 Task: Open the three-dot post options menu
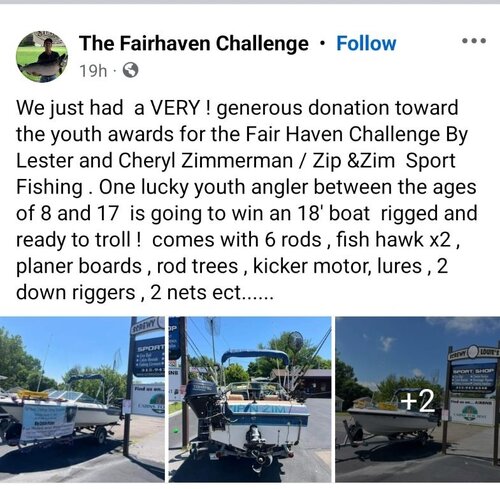click(x=474, y=41)
